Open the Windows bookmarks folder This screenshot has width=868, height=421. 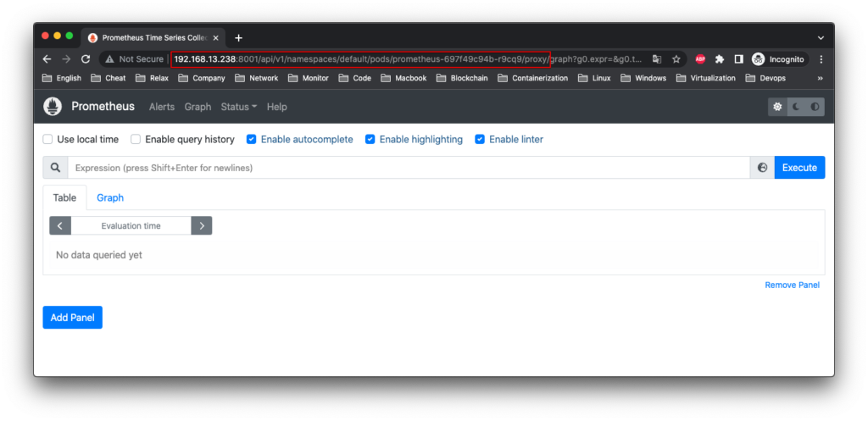(644, 78)
